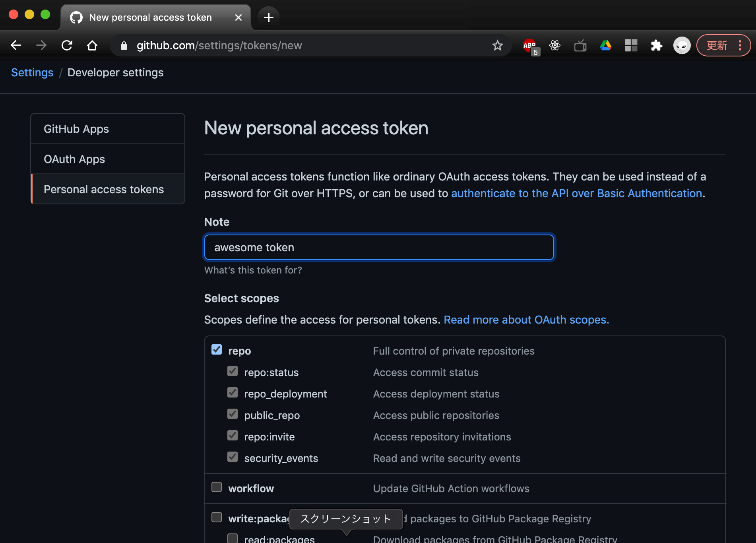Select the New personal access token tab
Viewport: 756px width, 543px height.
pos(156,17)
